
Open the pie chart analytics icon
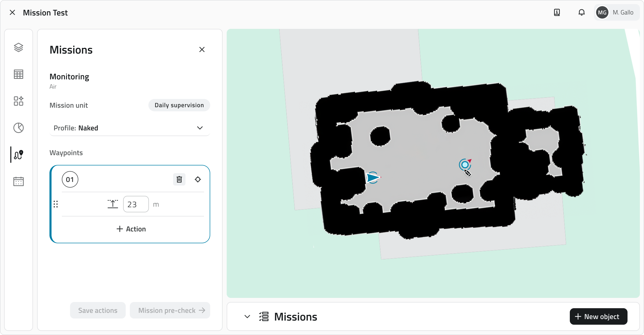click(x=19, y=128)
